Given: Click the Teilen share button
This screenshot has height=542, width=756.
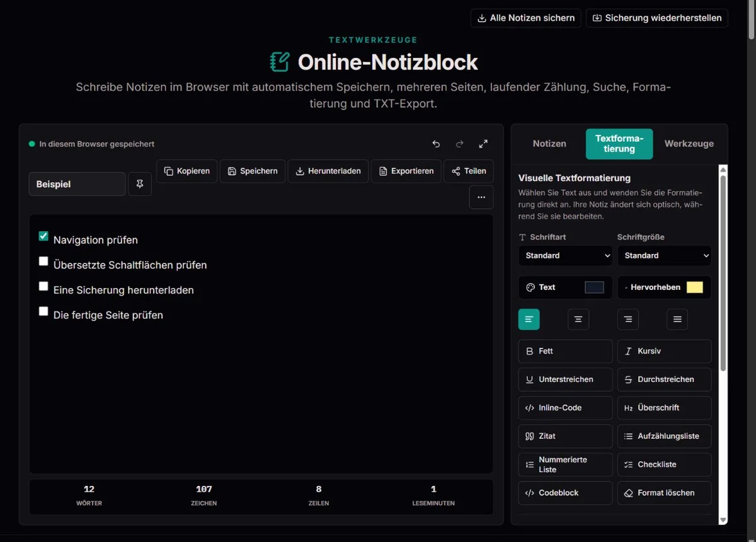Looking at the screenshot, I should [x=469, y=171].
